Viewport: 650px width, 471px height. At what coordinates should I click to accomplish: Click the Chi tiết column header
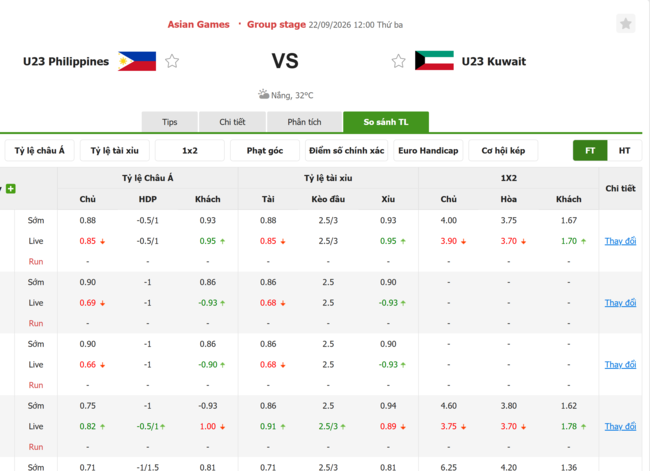click(620, 189)
